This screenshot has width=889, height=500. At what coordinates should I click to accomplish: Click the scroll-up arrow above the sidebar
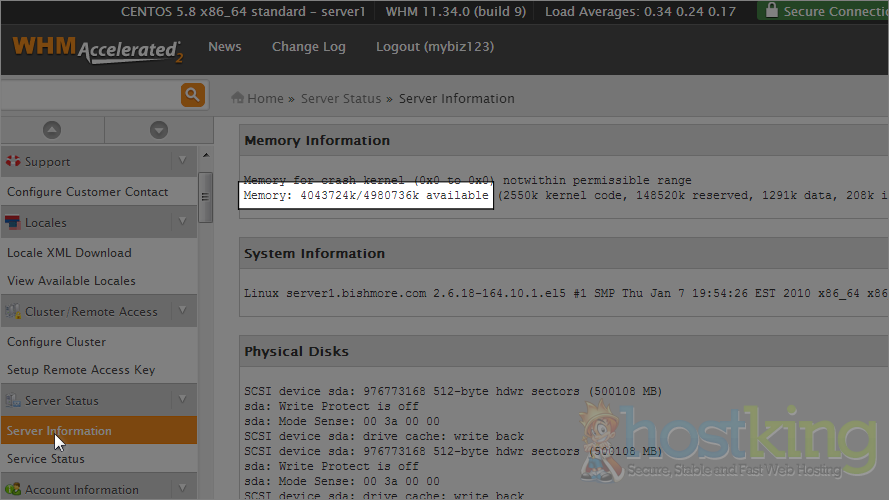pyautogui.click(x=52, y=130)
